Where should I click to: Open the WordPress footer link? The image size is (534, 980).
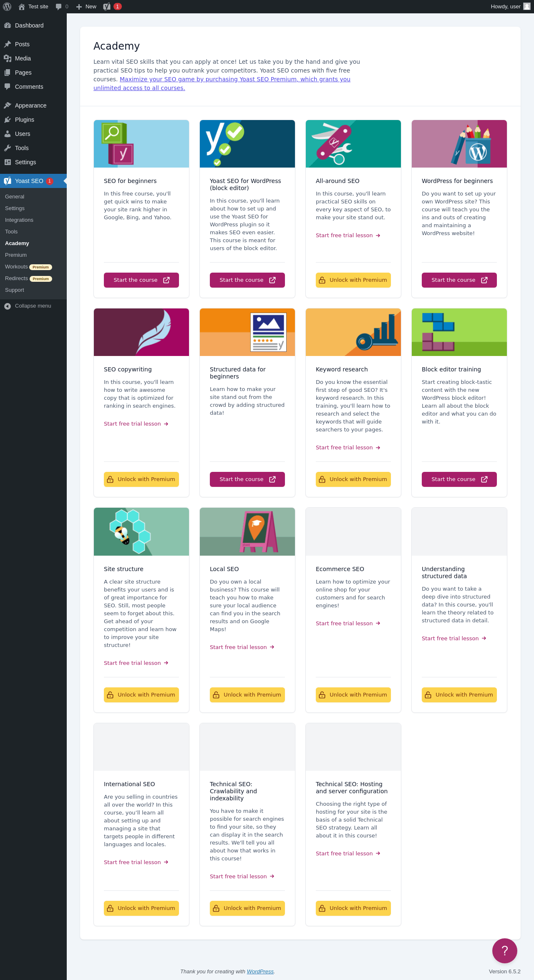point(260,972)
